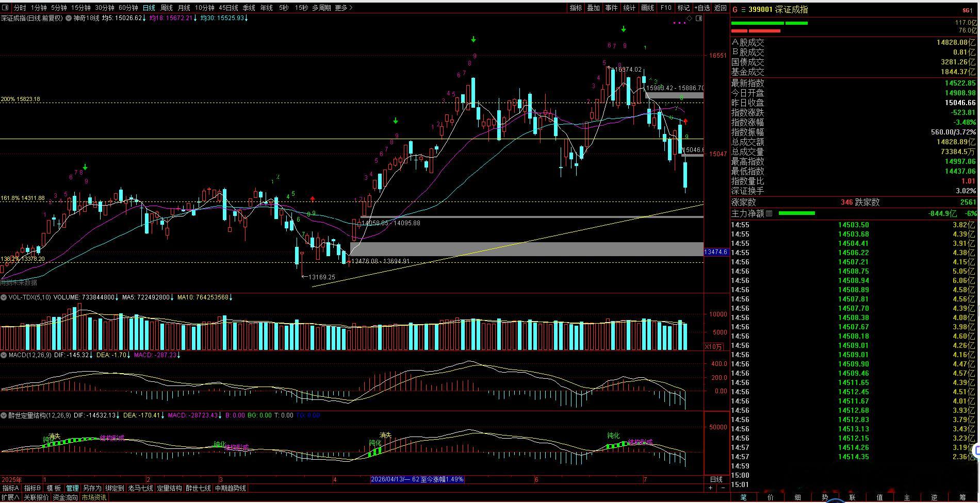980x503 pixels.
Task: Click the red G icon beside 399001
Action: click(735, 10)
